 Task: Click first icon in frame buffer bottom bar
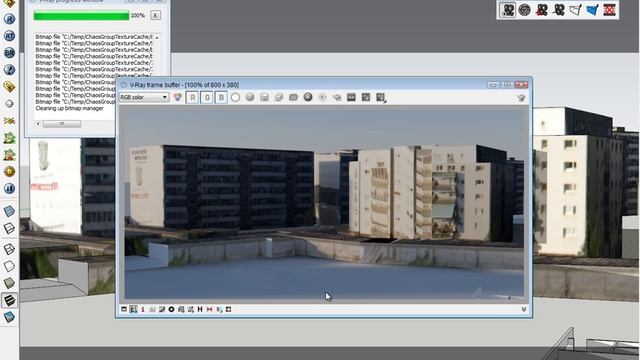pyautogui.click(x=124, y=309)
